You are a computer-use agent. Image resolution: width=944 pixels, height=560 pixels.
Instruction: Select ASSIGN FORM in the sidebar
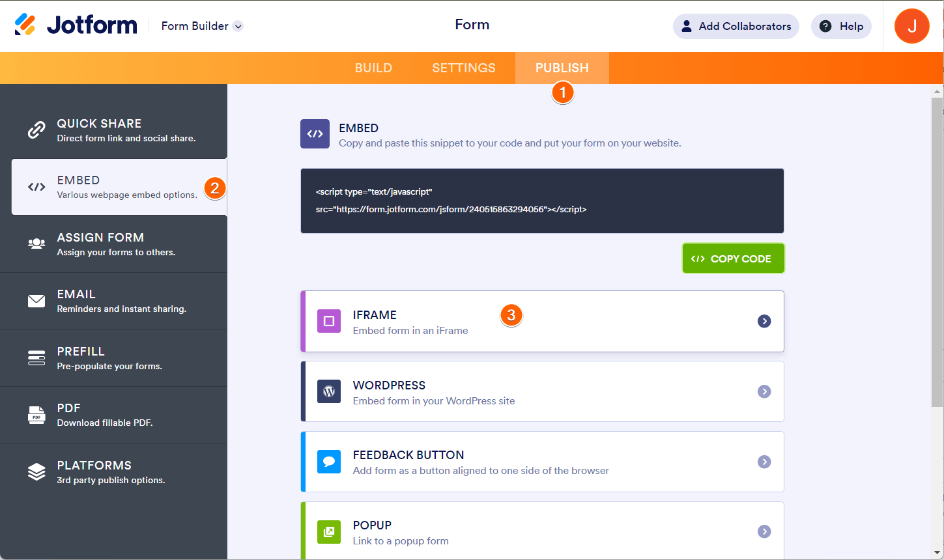click(113, 244)
